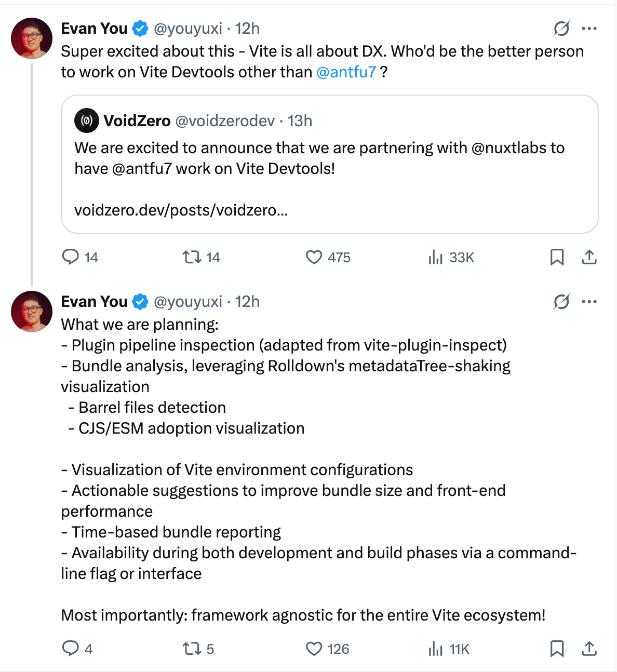617x672 pixels.
Task: Share the 'What we are planning' tweet
Action: (x=589, y=649)
